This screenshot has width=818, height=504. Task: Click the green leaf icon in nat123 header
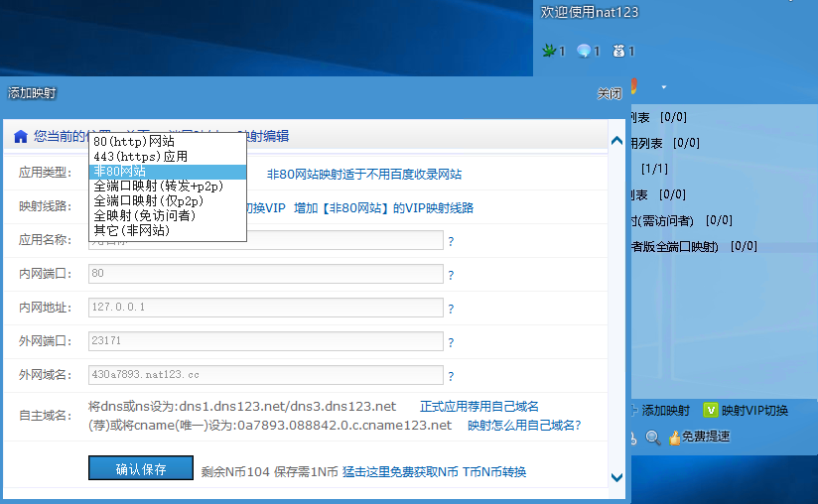coord(549,51)
